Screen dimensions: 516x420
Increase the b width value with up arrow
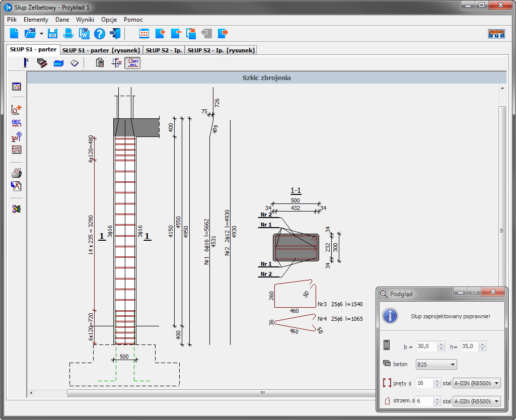(x=441, y=344)
